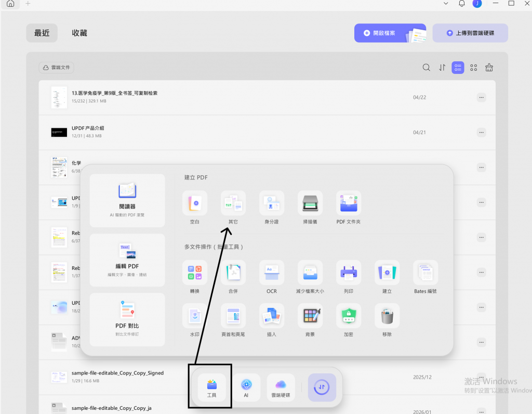532x414 pixels.
Task: Open the 建立 batch create tool
Action: click(387, 273)
